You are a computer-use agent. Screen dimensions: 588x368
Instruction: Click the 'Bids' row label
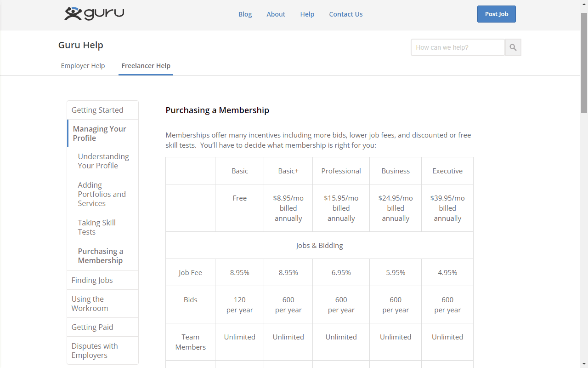[x=190, y=305]
